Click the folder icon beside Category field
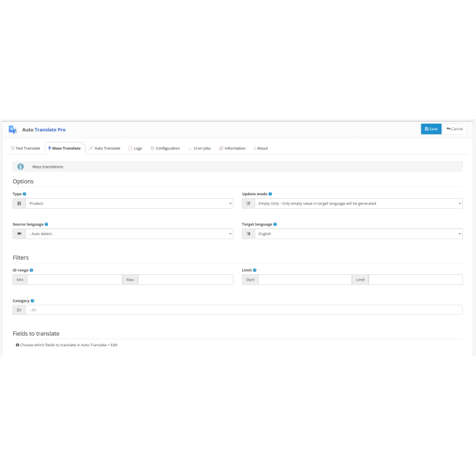The width and height of the screenshot is (476, 476). coord(18,309)
